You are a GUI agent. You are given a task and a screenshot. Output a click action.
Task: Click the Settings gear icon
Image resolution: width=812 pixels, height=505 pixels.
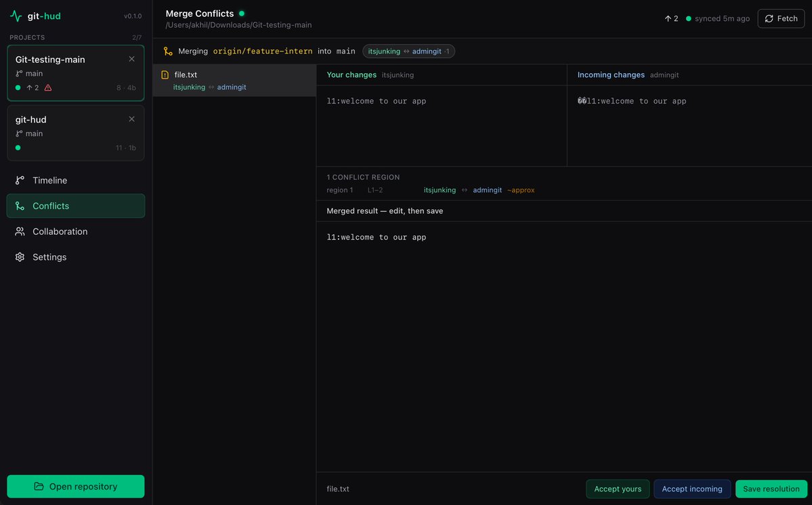click(20, 257)
